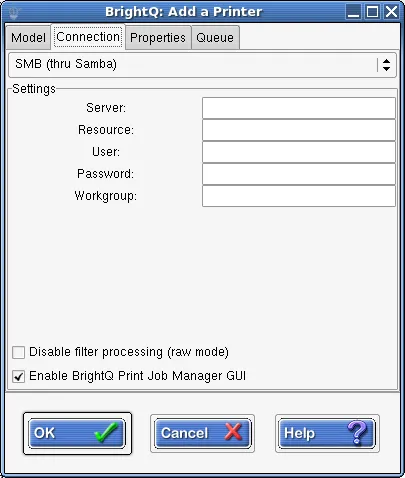Open the Properties tab
The image size is (405, 478).
[x=158, y=37]
